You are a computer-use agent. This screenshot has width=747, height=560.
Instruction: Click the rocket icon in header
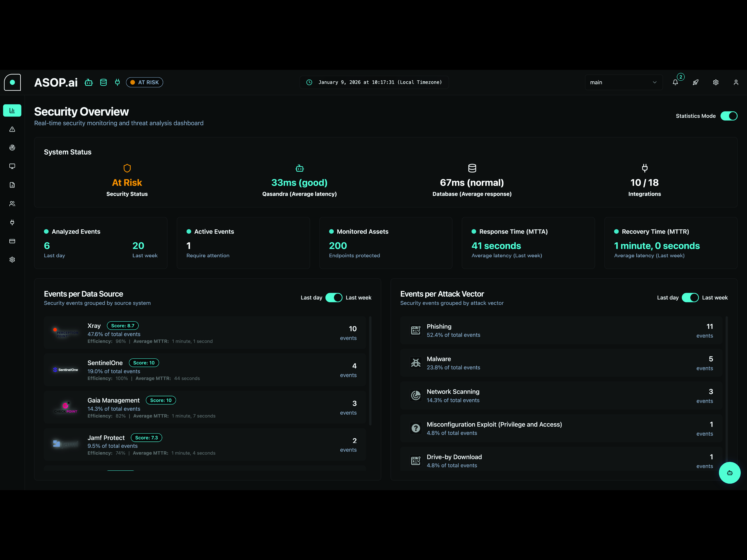696,82
